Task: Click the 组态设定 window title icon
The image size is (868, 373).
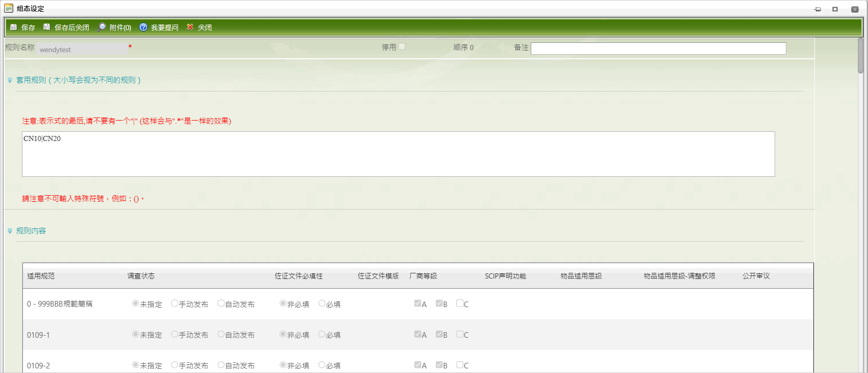Action: pos(9,8)
